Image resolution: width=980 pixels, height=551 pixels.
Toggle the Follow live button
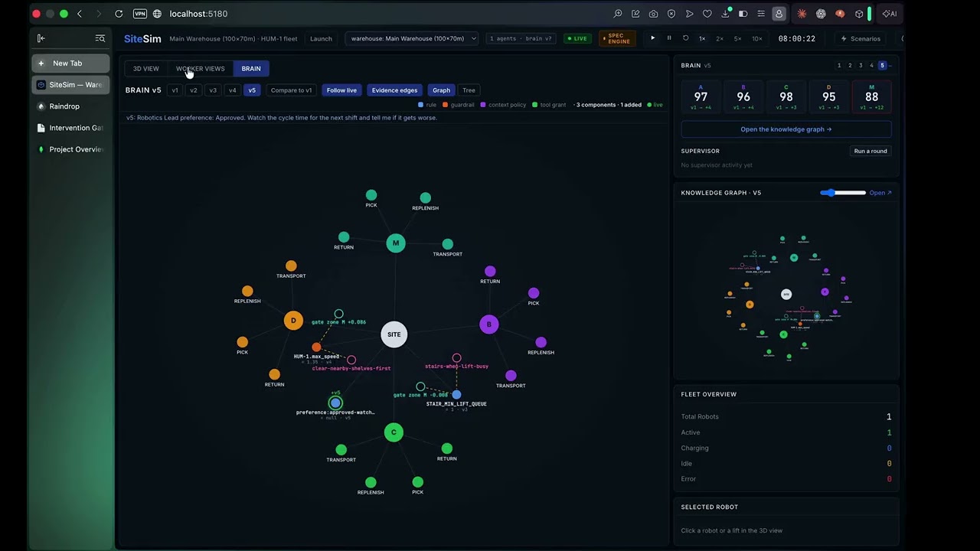coord(341,90)
